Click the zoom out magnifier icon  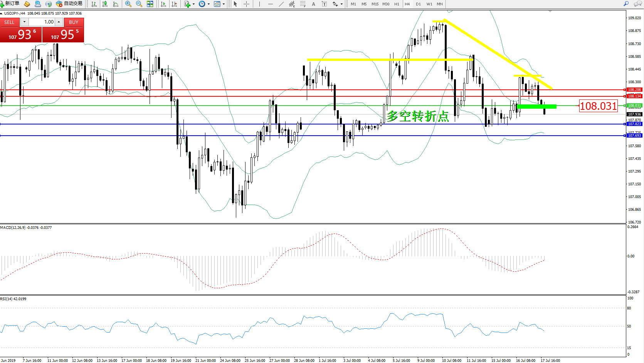(139, 4)
